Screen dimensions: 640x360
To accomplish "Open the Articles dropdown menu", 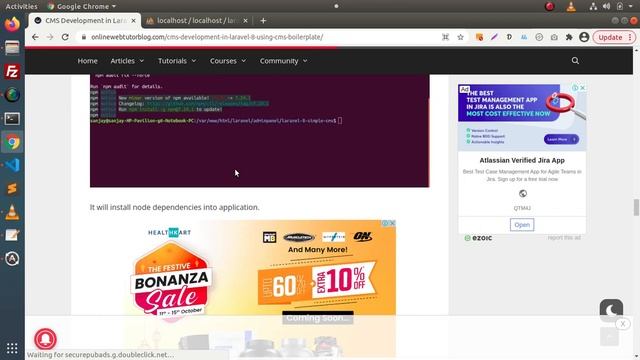I will pos(127,61).
